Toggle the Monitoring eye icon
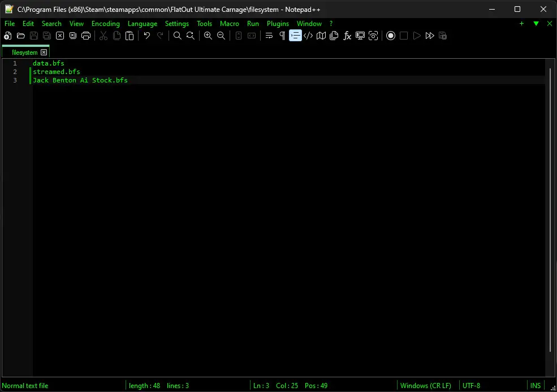The image size is (557, 392). pyautogui.click(x=373, y=36)
